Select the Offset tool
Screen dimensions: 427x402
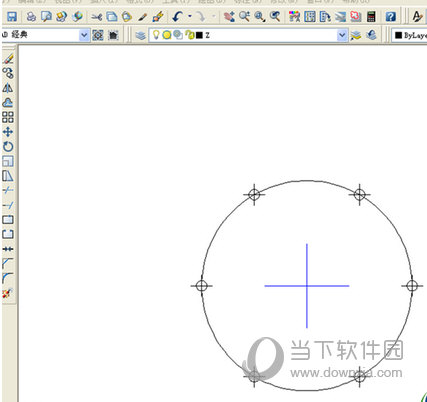point(8,103)
